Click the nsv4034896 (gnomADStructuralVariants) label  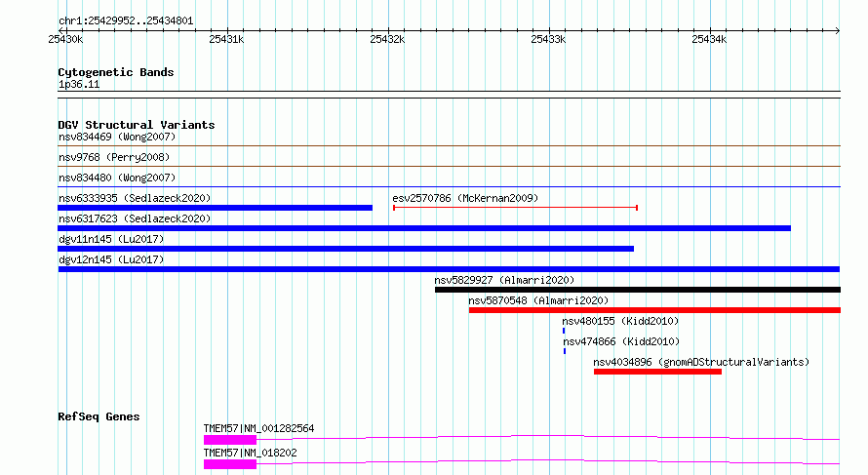[x=701, y=362]
